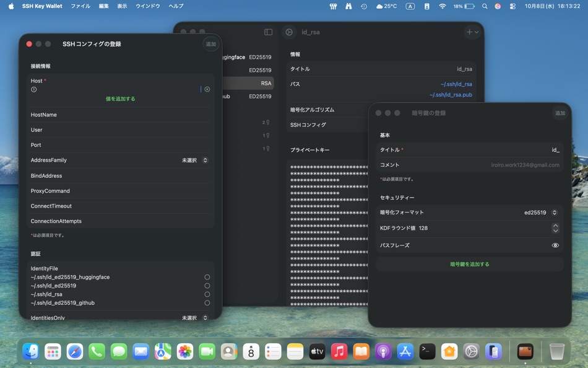Clear the Host field using the ⊗ icon
The image size is (588, 368).
(207, 89)
